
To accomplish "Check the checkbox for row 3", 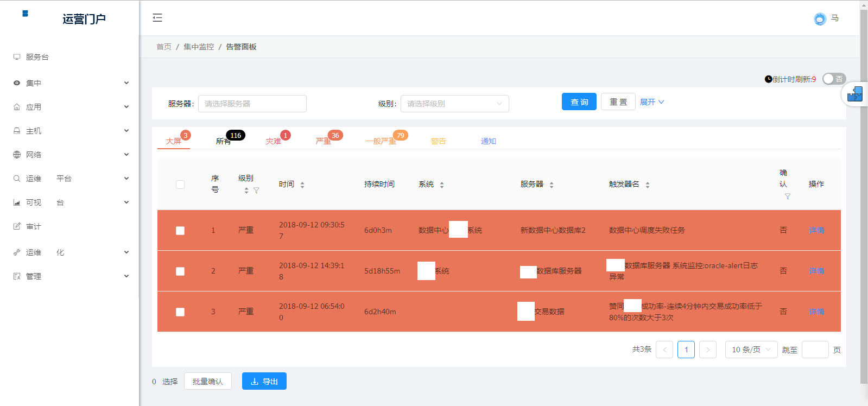I will click(x=180, y=312).
